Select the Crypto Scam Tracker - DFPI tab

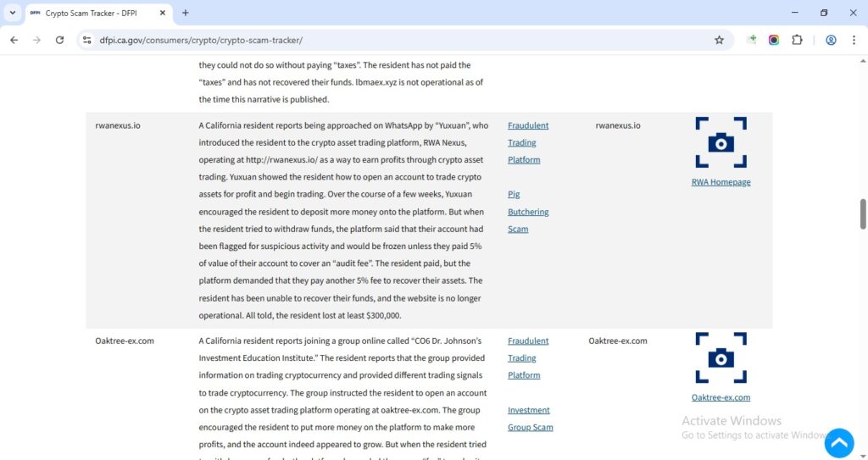pos(98,13)
